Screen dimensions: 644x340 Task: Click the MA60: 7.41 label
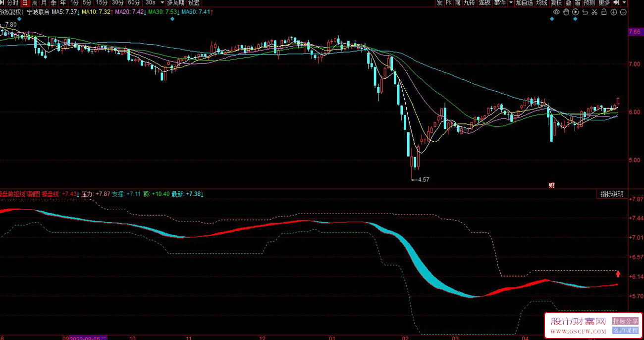(197, 11)
